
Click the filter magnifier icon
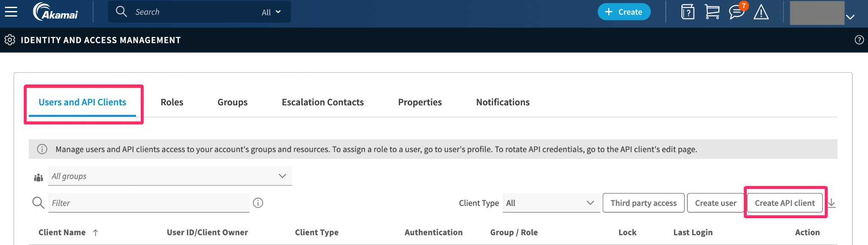[x=38, y=203]
